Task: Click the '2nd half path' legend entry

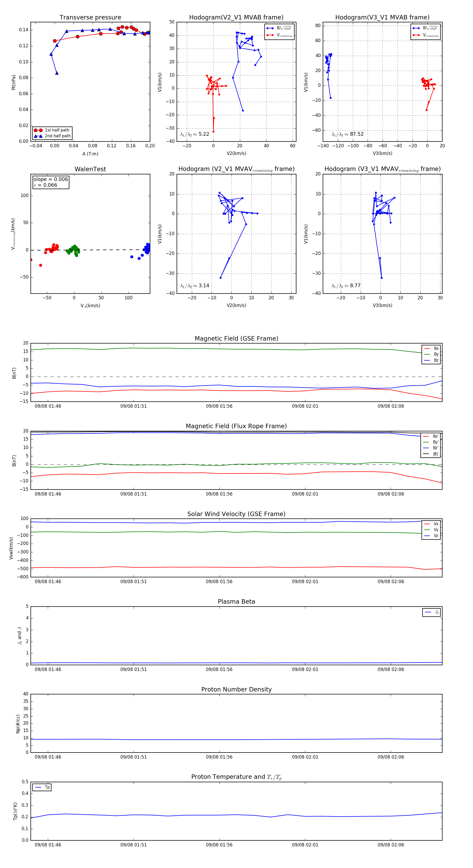Action: click(x=52, y=136)
